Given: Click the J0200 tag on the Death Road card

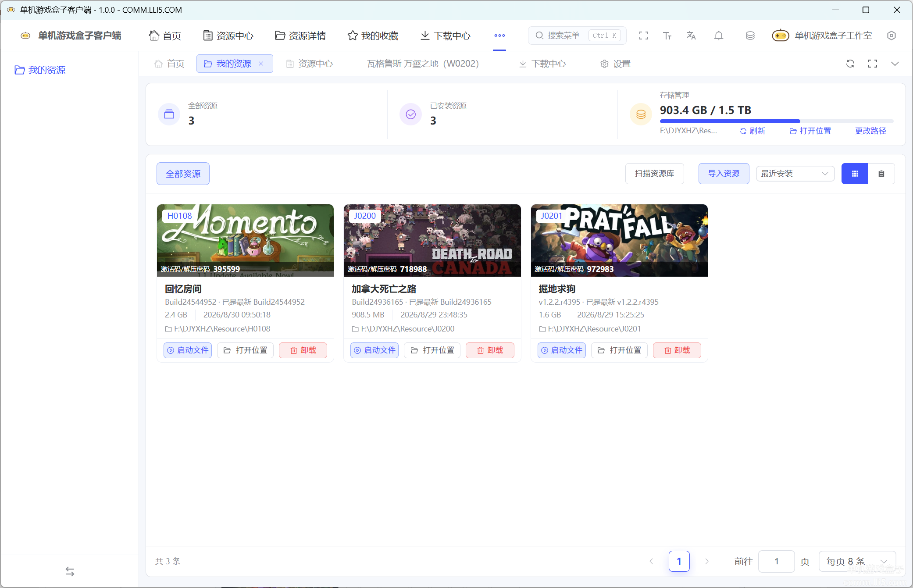Looking at the screenshot, I should point(365,216).
